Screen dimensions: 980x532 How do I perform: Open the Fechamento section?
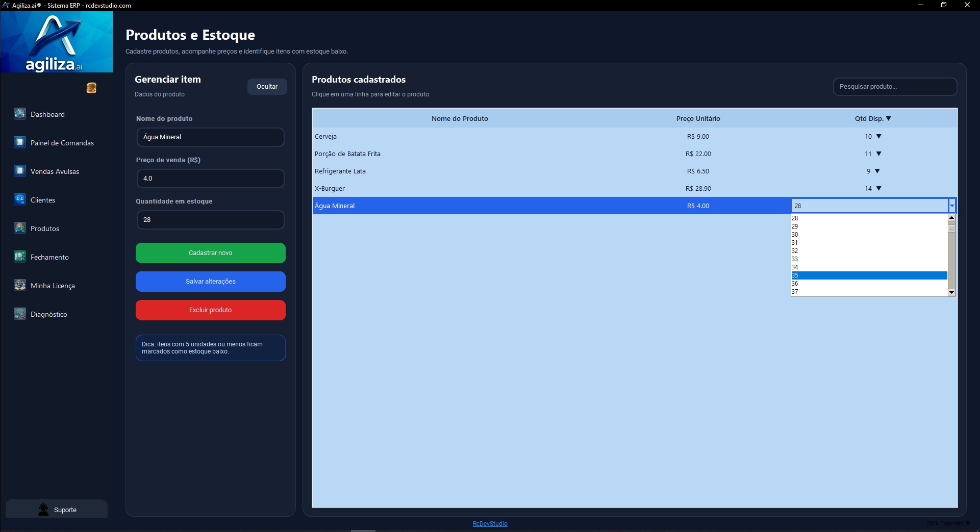(49, 257)
